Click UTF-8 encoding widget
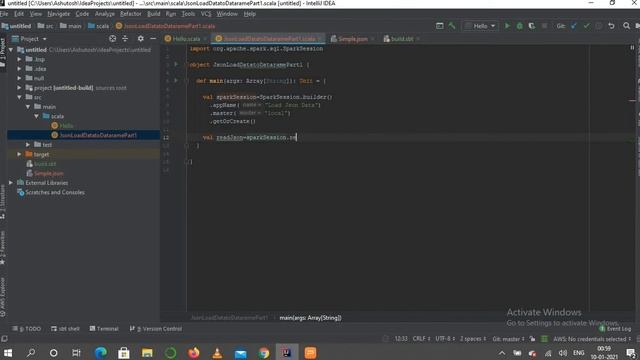Screen dimensions: 640x360 pyautogui.click(x=445, y=339)
